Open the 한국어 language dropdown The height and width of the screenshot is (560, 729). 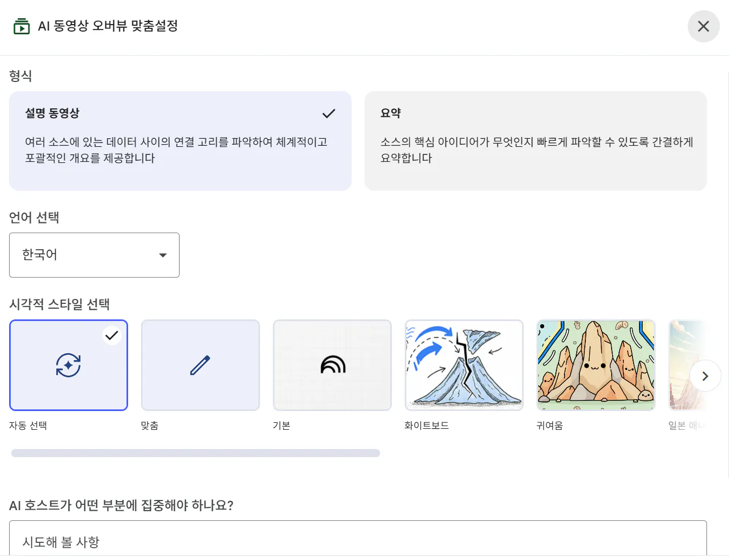[x=94, y=255]
